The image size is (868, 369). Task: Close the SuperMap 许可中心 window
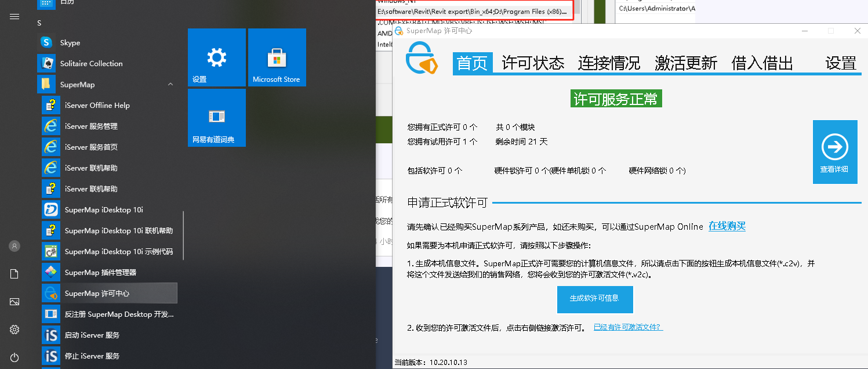click(x=858, y=31)
